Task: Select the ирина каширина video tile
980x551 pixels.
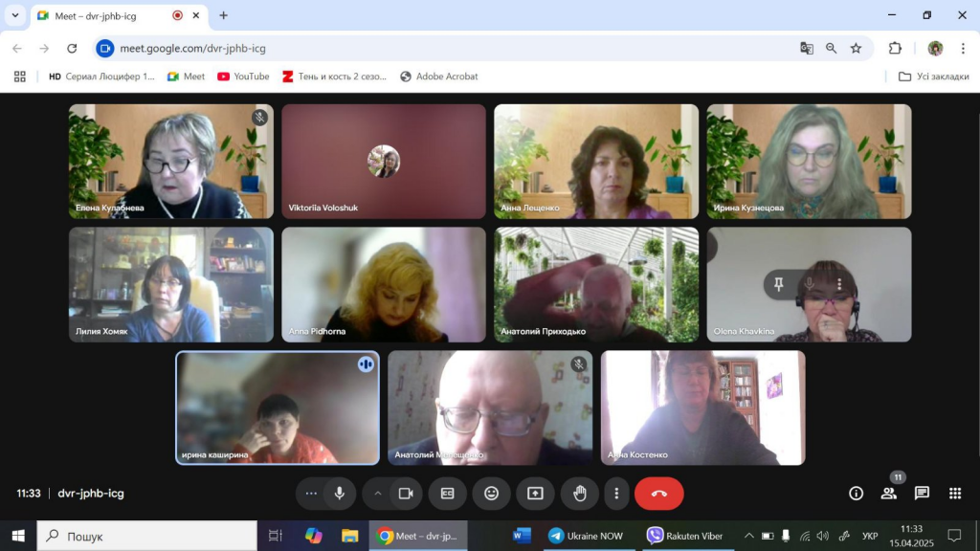Action: coord(278,408)
